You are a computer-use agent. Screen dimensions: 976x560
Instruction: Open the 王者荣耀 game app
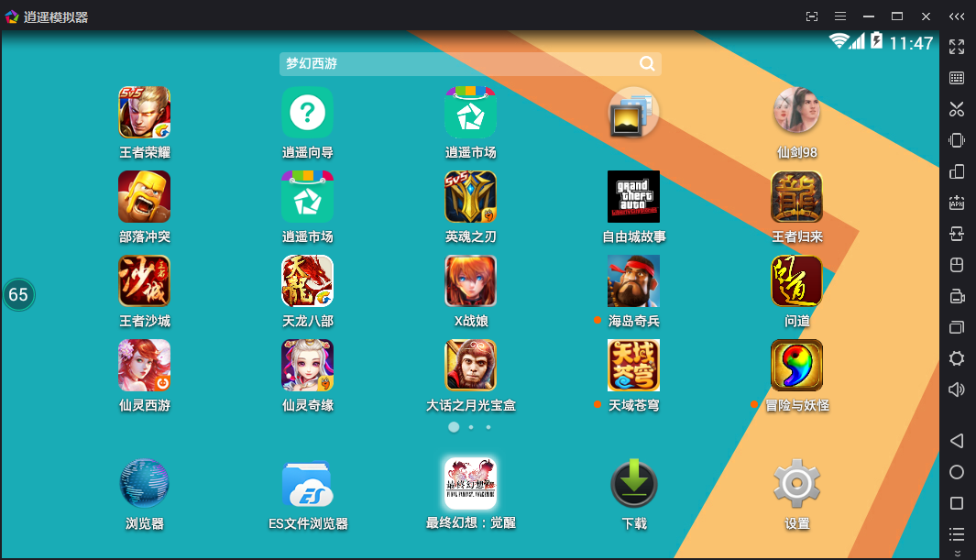tap(144, 113)
